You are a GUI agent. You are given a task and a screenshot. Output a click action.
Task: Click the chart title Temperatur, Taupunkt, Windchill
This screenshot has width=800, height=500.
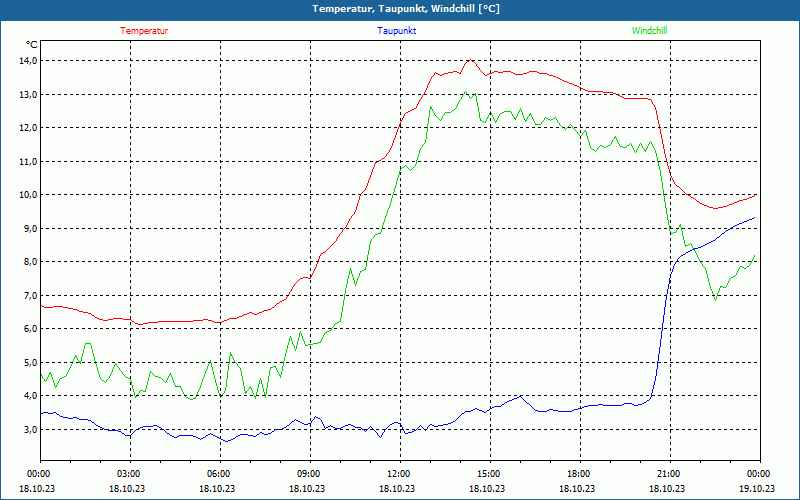point(406,9)
